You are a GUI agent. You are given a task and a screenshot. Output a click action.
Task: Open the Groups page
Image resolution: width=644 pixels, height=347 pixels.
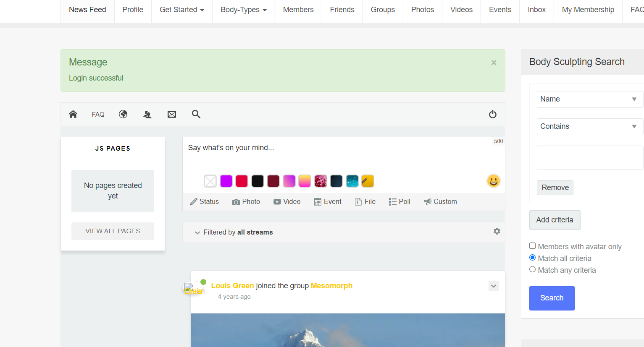[x=383, y=10]
